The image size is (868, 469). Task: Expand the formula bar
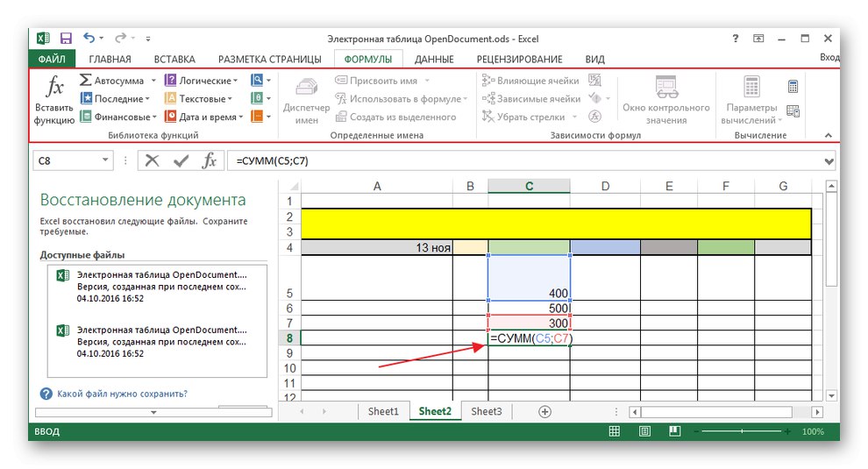829,161
